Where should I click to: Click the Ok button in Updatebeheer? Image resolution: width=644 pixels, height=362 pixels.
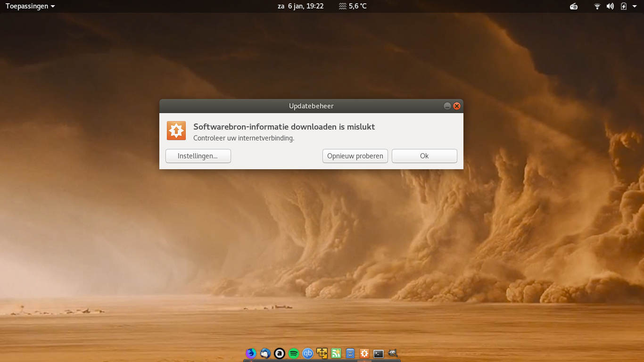pos(424,156)
